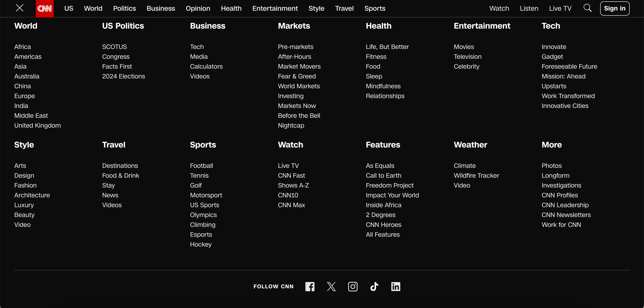Open CNN's X profile
This screenshot has height=308, width=644.
coord(331,287)
